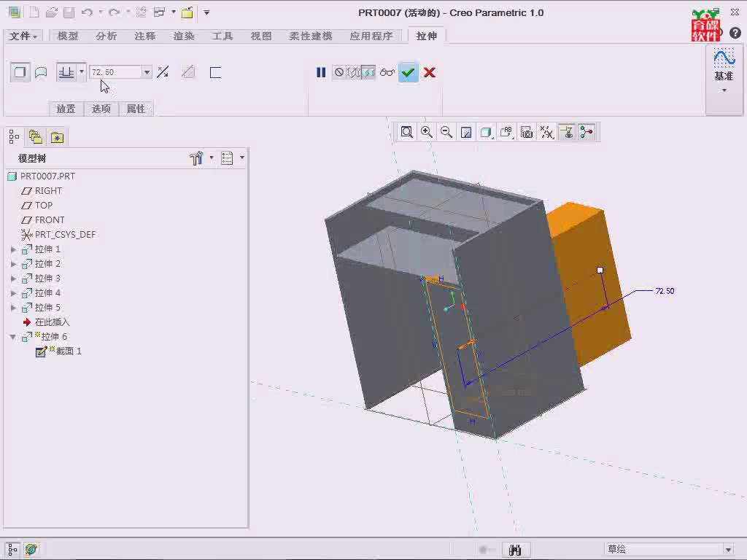Open the depth option dropdown arrow
The image size is (747, 560).
click(82, 72)
